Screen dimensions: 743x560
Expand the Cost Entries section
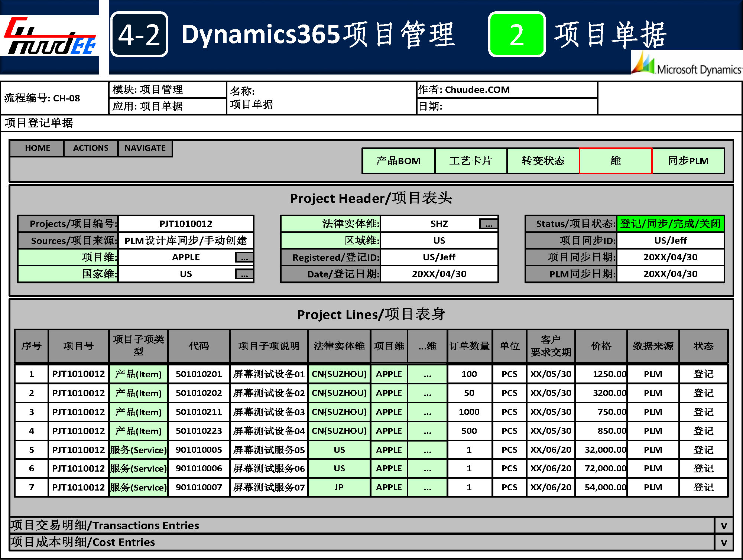(723, 543)
